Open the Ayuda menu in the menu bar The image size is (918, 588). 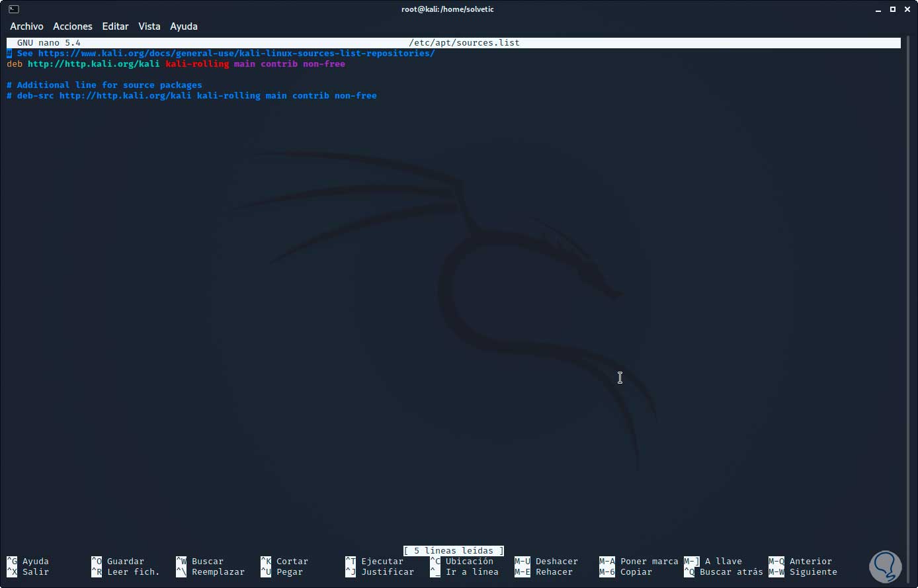tap(184, 26)
